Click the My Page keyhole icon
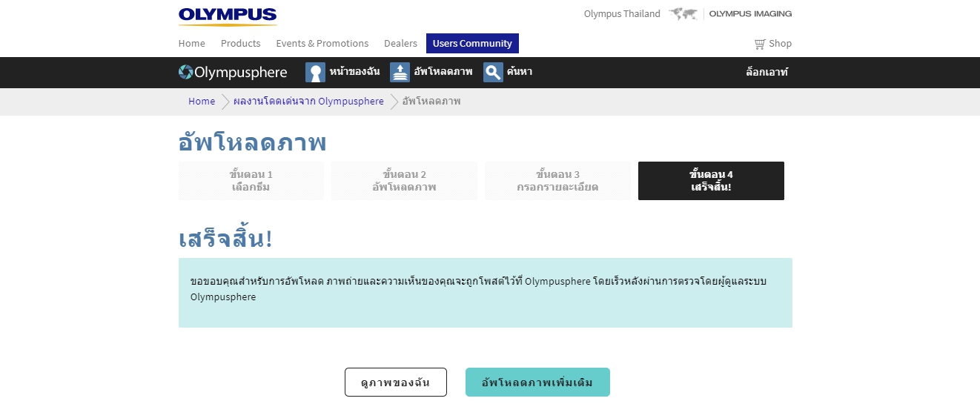 point(316,72)
